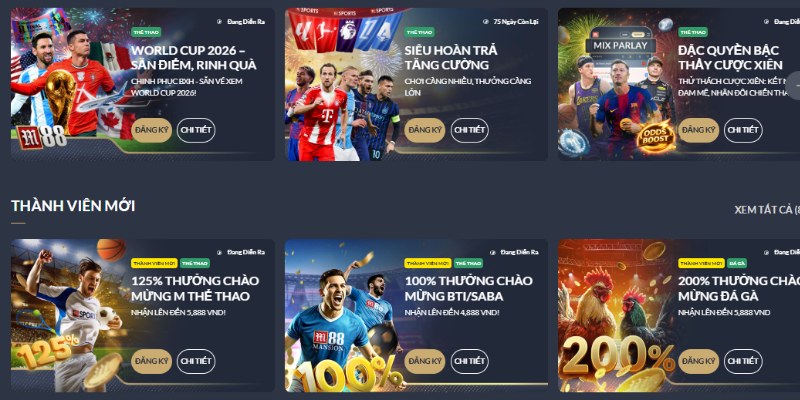The width and height of the screenshot is (800, 400).
Task: Open the World Cup 2026 banner with M88 logo
Action: (x=69, y=84)
